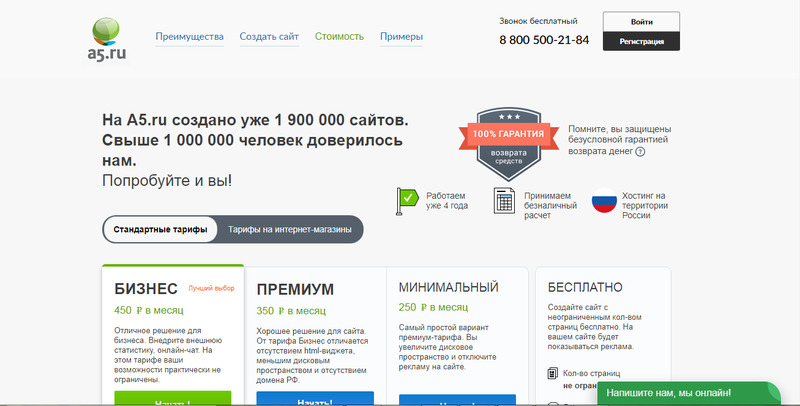This screenshot has width=800, height=406.
Task: Open the Примеры menu link
Action: pyautogui.click(x=401, y=37)
